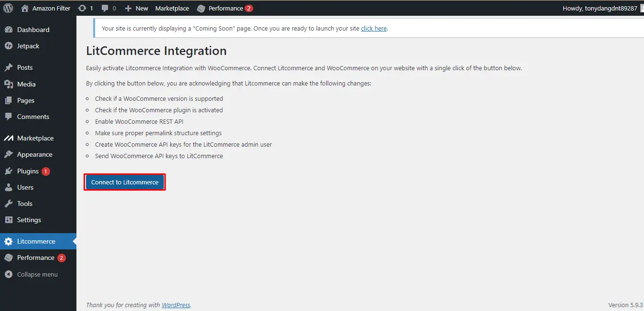The height and width of the screenshot is (311, 644).
Task: Click the Settings sliders icon
Action: (9, 220)
